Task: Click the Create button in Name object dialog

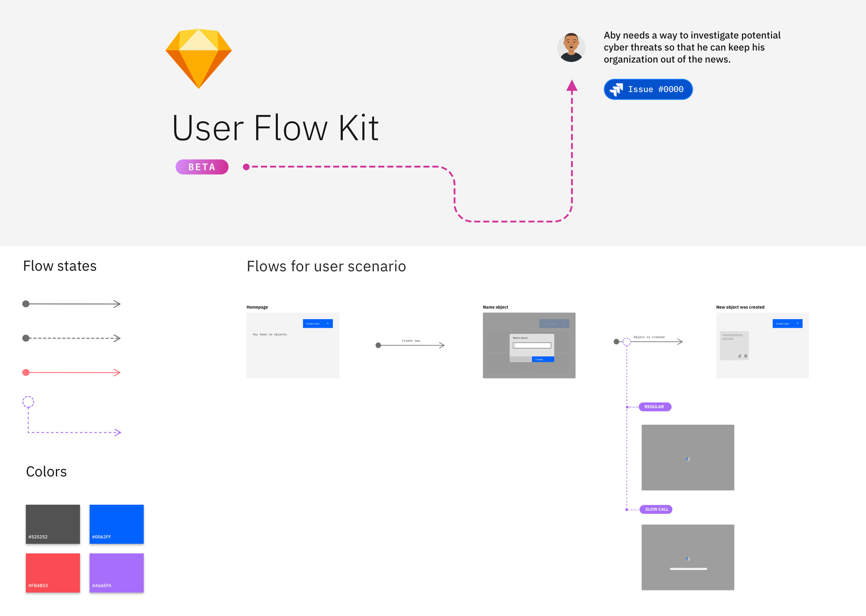Action: (x=543, y=360)
